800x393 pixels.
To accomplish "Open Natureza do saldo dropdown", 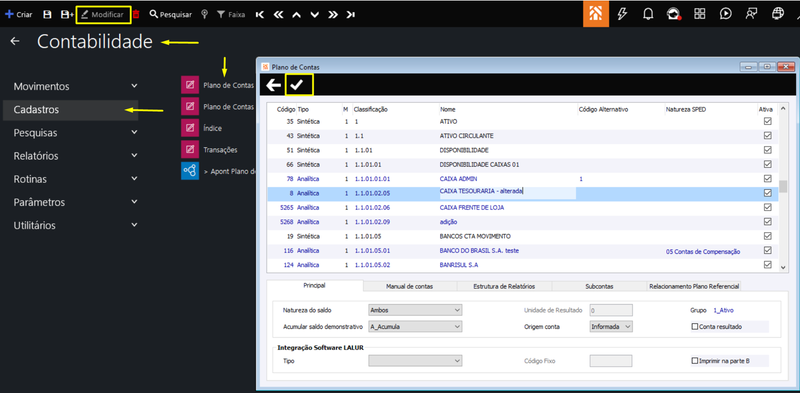I will tap(415, 310).
